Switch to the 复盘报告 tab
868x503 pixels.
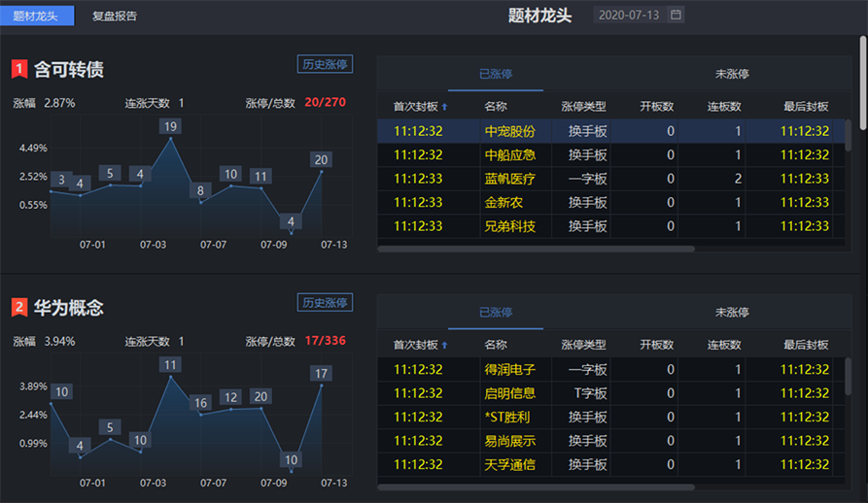point(115,17)
